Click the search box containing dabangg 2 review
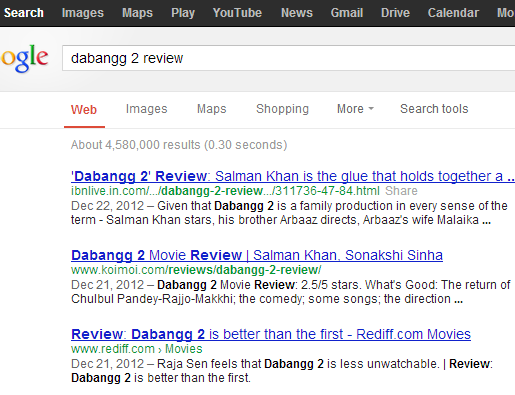515x395 pixels. [x=289, y=58]
